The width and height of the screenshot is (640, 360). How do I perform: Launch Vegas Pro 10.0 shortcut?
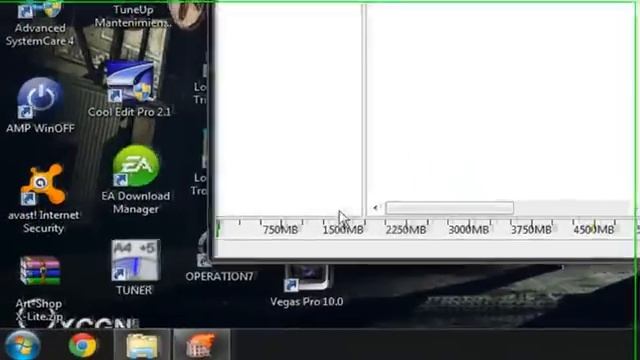click(x=307, y=286)
